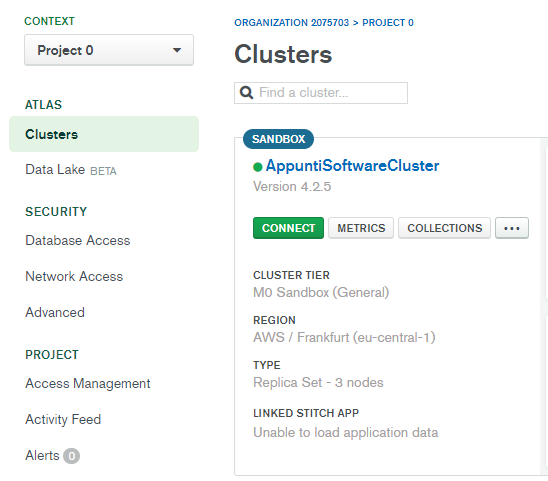
Task: Open Access Management page
Action: (x=88, y=383)
